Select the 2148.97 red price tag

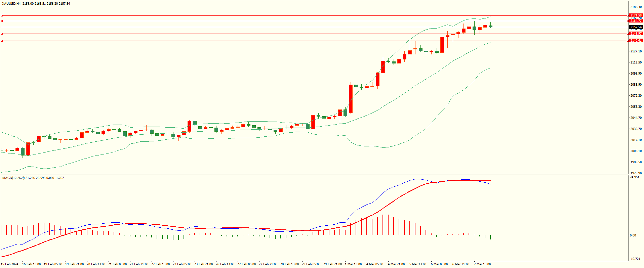click(636, 34)
